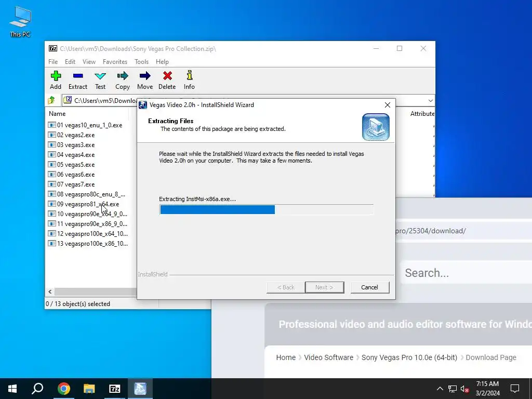The width and height of the screenshot is (532, 399).
Task: Open the notification center icon
Action: pos(515,389)
